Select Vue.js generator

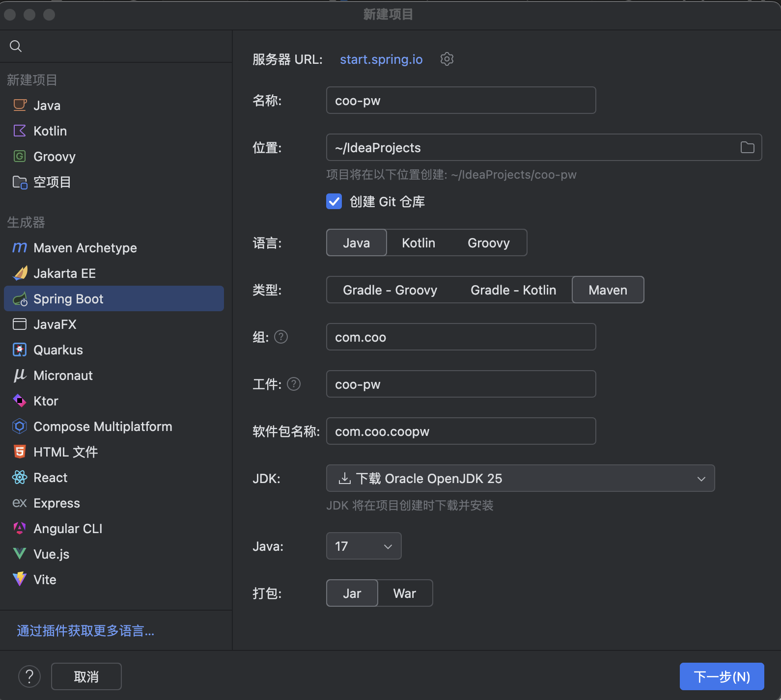coord(114,554)
